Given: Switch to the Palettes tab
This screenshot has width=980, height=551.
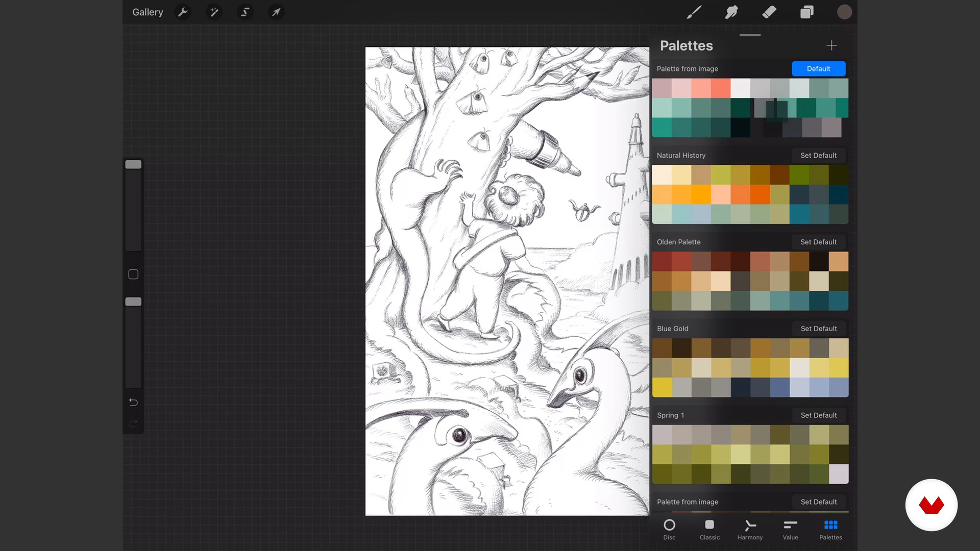Looking at the screenshot, I should click(830, 529).
